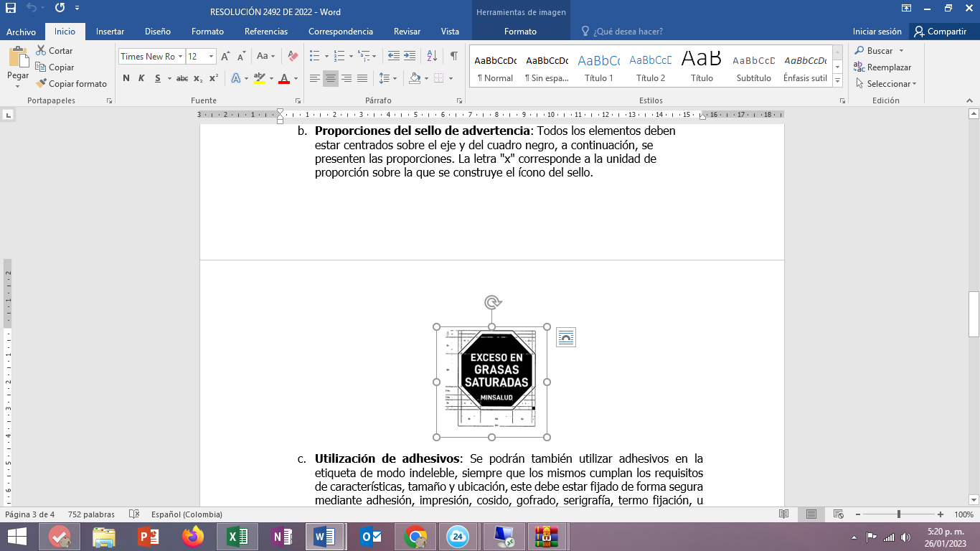Enable center paragraph alignment

(x=331, y=78)
